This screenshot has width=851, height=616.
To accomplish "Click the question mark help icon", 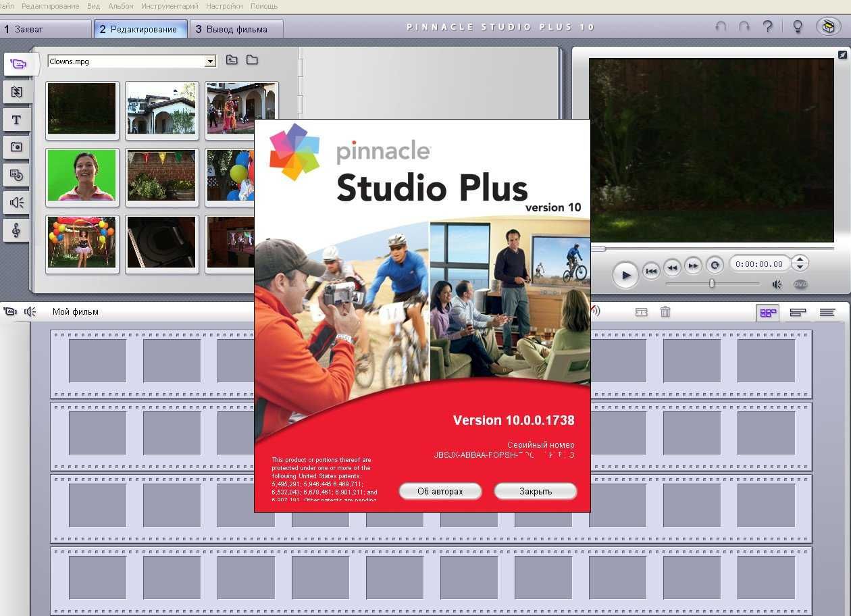I will 767,27.
